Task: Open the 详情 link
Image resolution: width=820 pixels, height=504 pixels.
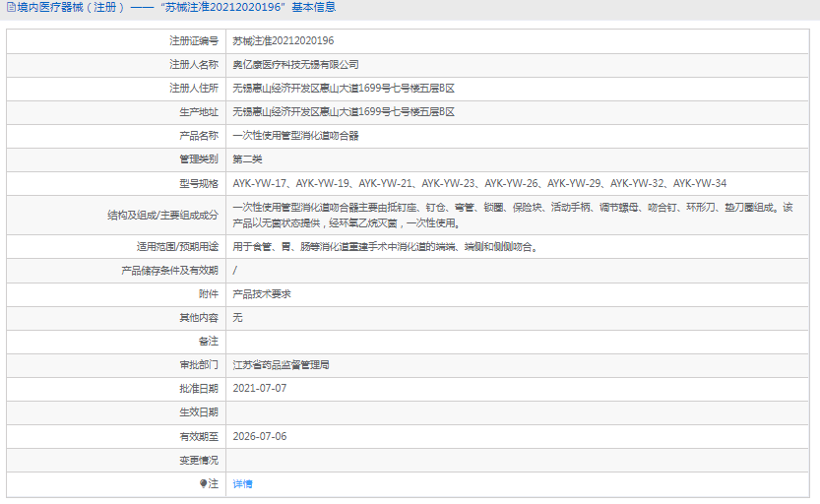Action: pos(242,484)
